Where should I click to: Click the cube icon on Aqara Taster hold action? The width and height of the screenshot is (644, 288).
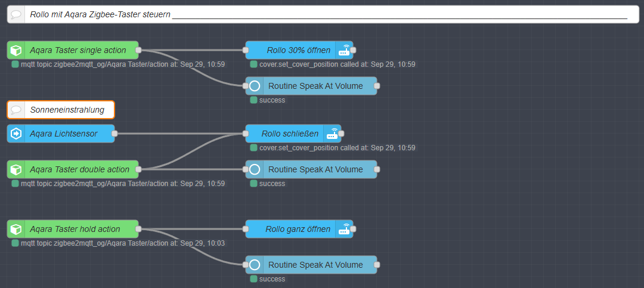[x=17, y=230]
